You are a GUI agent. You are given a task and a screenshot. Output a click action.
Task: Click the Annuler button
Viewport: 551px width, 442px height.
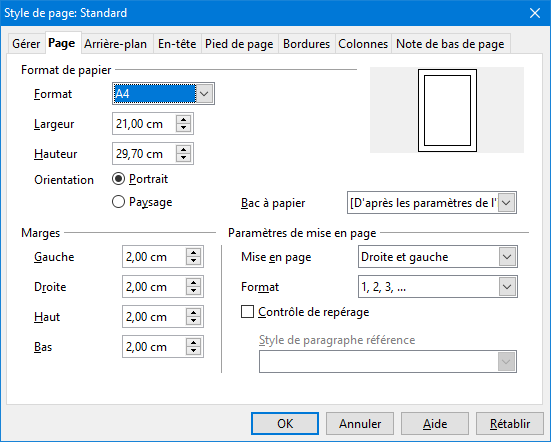[x=360, y=423]
